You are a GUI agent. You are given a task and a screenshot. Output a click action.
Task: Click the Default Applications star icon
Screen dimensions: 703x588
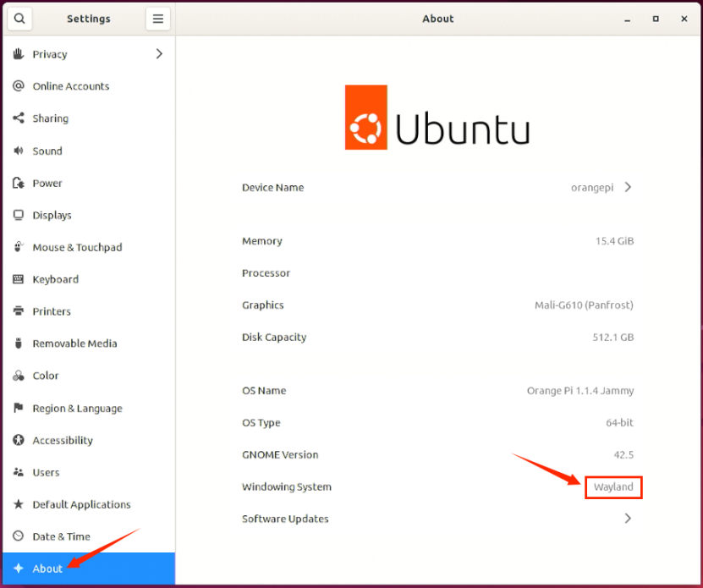point(19,504)
